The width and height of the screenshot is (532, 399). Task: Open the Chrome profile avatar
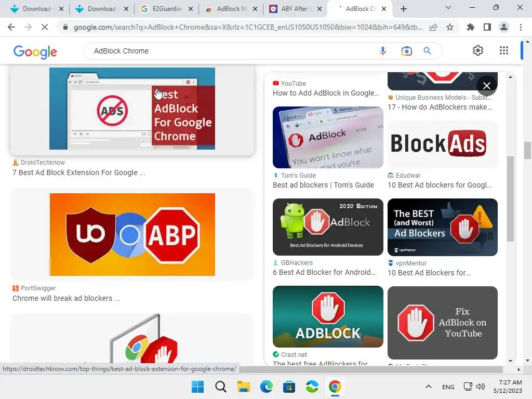pyautogui.click(x=504, y=27)
